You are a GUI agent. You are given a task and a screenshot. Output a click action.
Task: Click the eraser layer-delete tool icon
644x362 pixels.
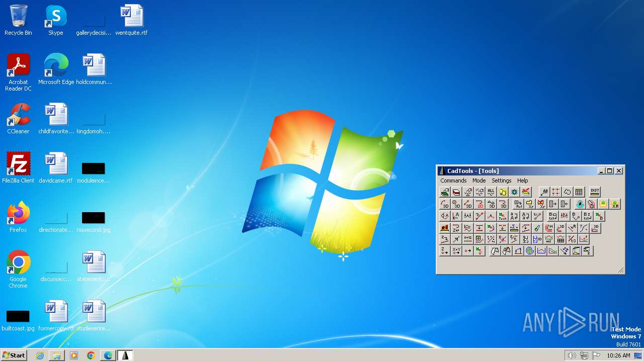tap(537, 228)
